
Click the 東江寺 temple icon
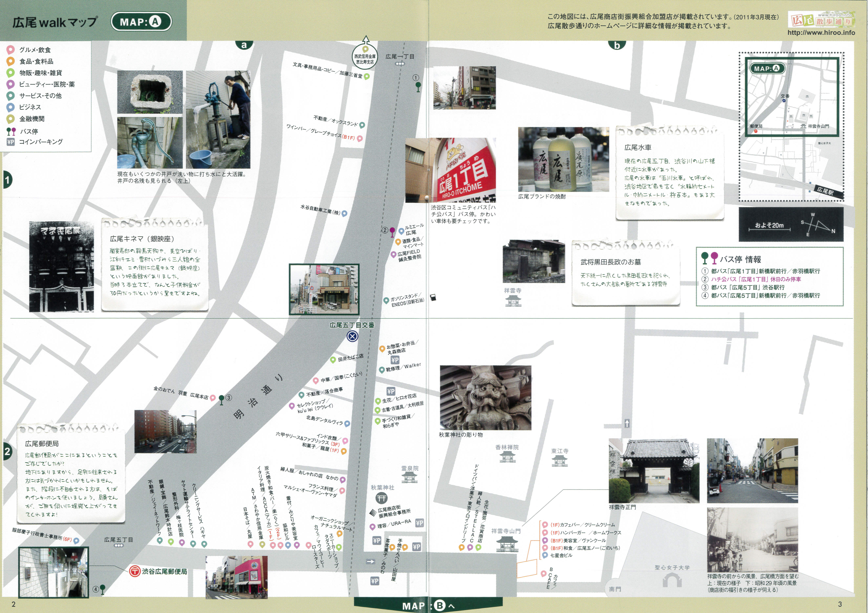(559, 461)
